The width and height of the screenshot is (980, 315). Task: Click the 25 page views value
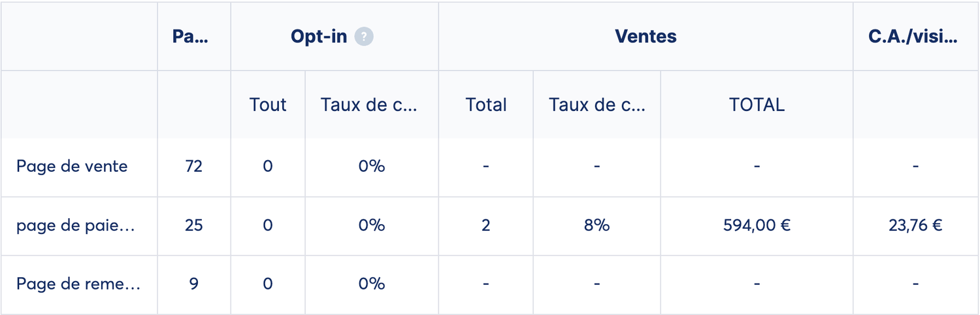(193, 225)
